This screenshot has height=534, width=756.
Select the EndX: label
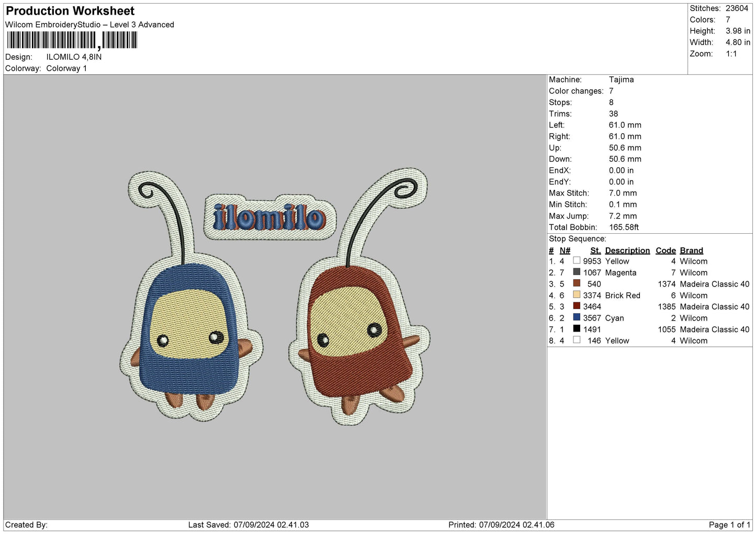click(x=559, y=171)
